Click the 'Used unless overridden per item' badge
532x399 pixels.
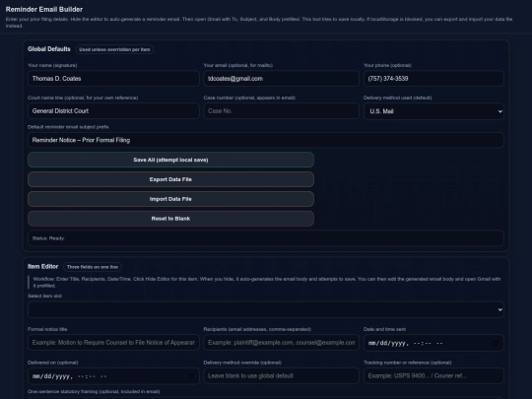coord(114,49)
